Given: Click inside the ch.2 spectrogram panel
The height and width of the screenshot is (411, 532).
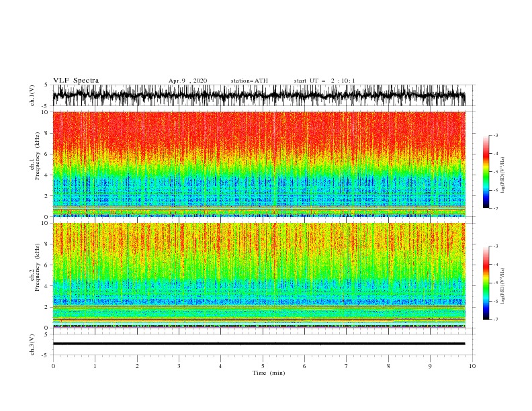Looking at the screenshot, I should pos(259,275).
